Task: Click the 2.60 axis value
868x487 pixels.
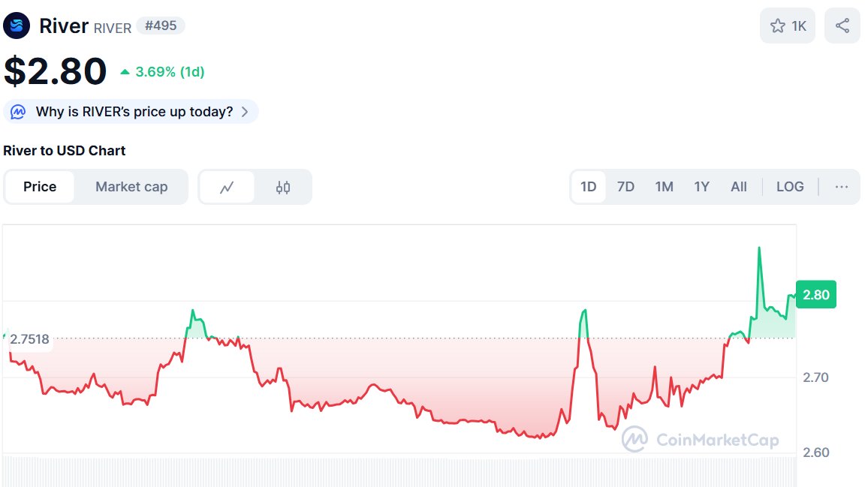Action: coord(816,452)
